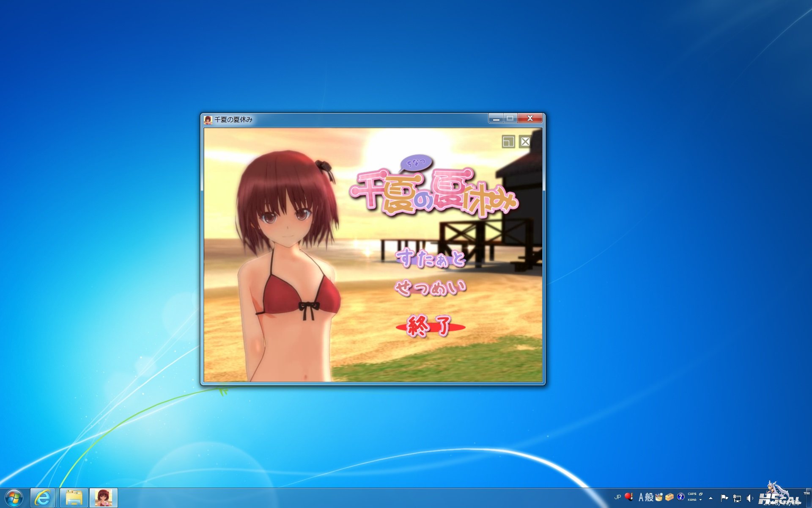Open the IME language bar options dropdown arrow
Screen dimensions: 812x508
point(700,500)
